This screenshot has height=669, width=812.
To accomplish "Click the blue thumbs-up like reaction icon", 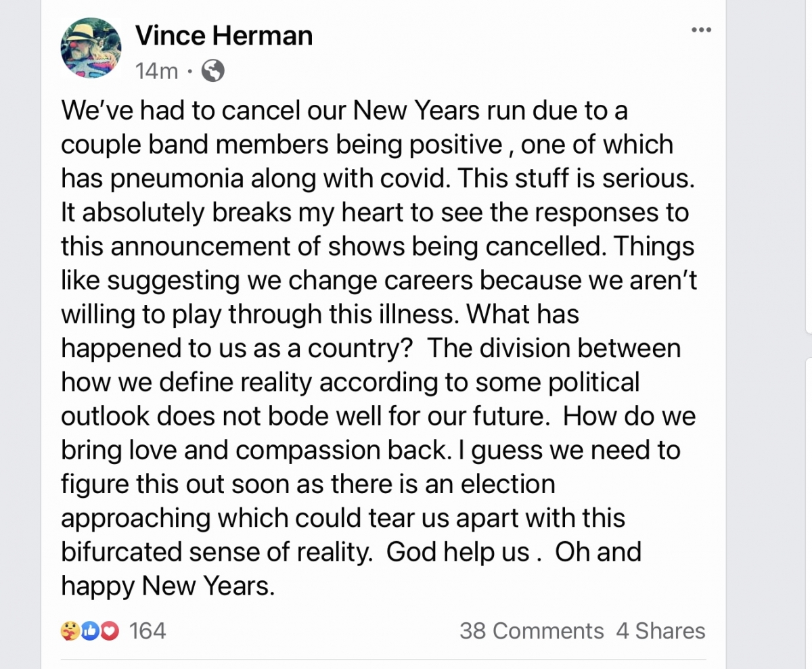I will [x=89, y=630].
